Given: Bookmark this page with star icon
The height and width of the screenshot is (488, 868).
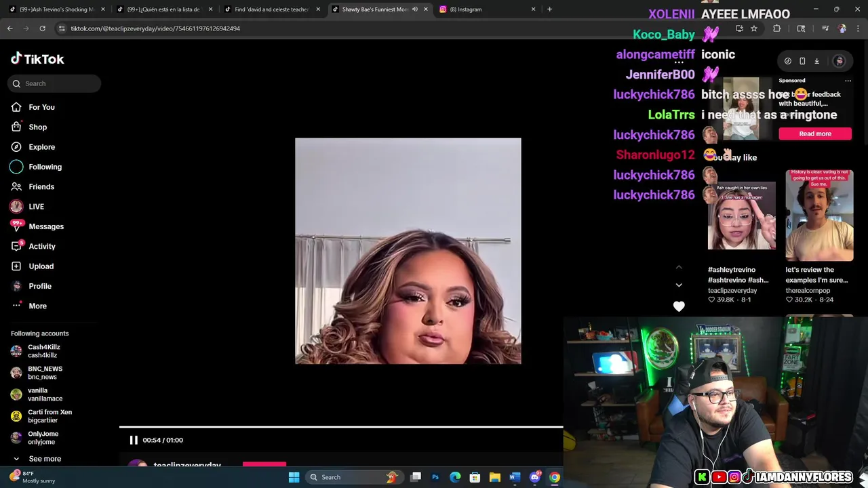Looking at the screenshot, I should 754,28.
